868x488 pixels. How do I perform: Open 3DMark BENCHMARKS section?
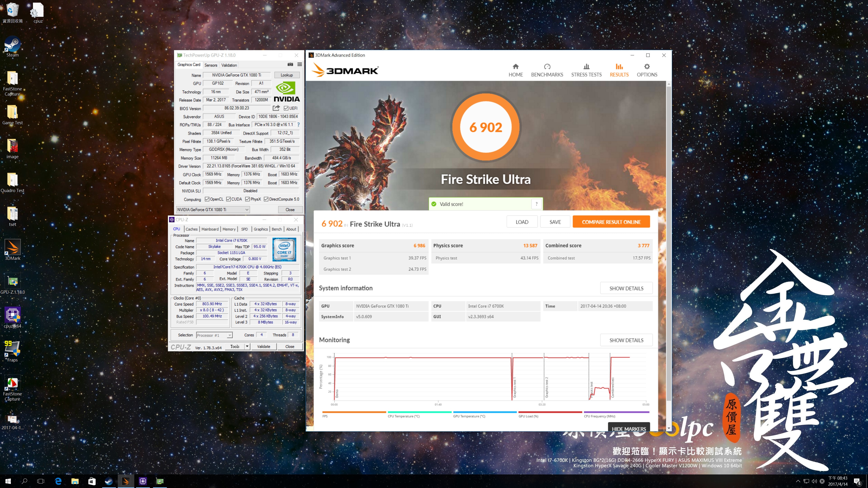click(x=547, y=70)
